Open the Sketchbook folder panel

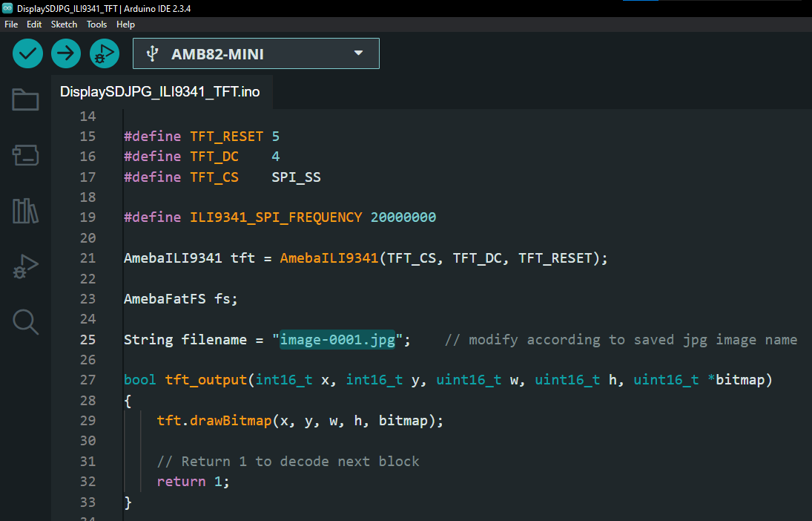pyautogui.click(x=25, y=99)
